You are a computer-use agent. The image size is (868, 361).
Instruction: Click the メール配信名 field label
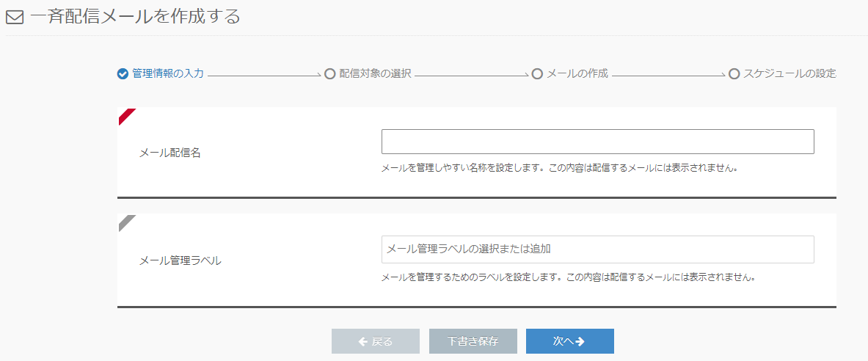point(169,153)
